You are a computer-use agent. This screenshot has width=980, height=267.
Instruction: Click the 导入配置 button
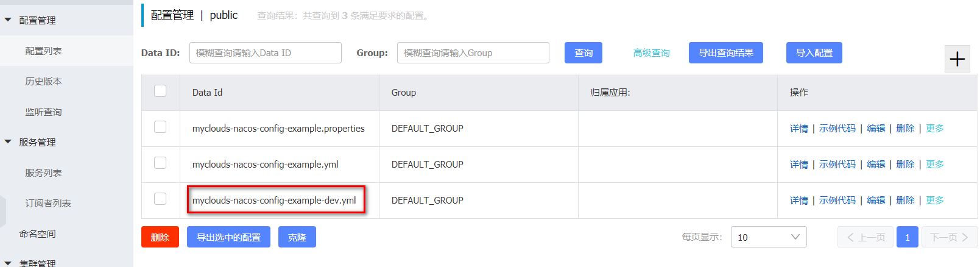coord(814,53)
